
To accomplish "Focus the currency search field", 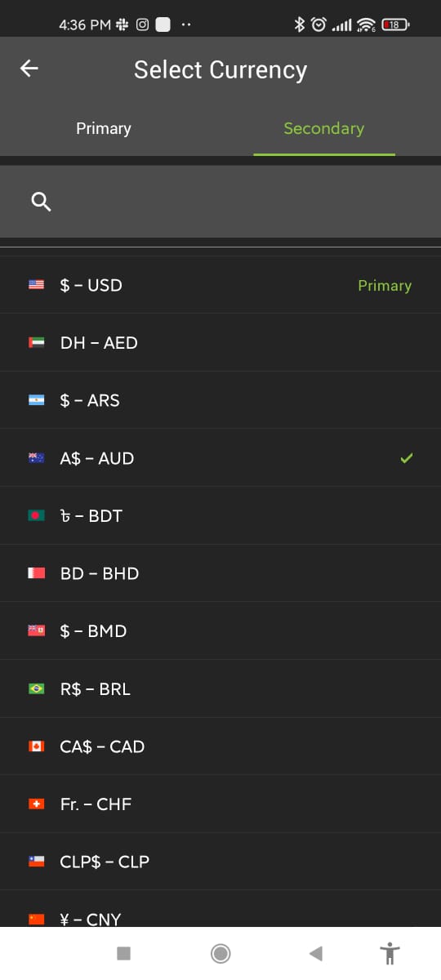I will [x=220, y=202].
